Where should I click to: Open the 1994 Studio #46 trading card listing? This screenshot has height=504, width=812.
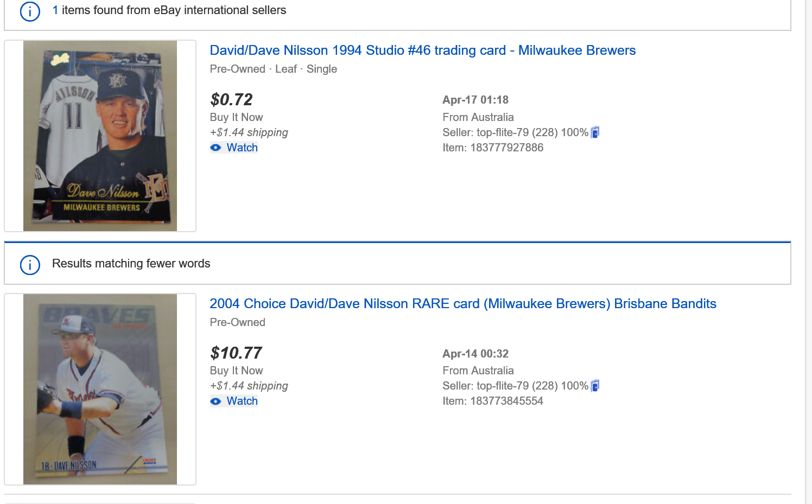point(422,50)
